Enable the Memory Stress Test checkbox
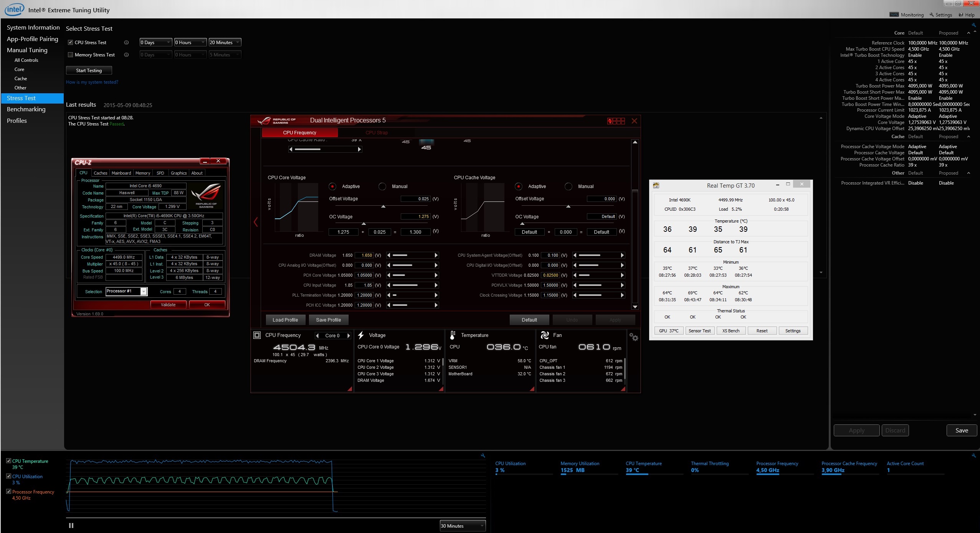Screen dimensions: 980x533 (x=70, y=55)
